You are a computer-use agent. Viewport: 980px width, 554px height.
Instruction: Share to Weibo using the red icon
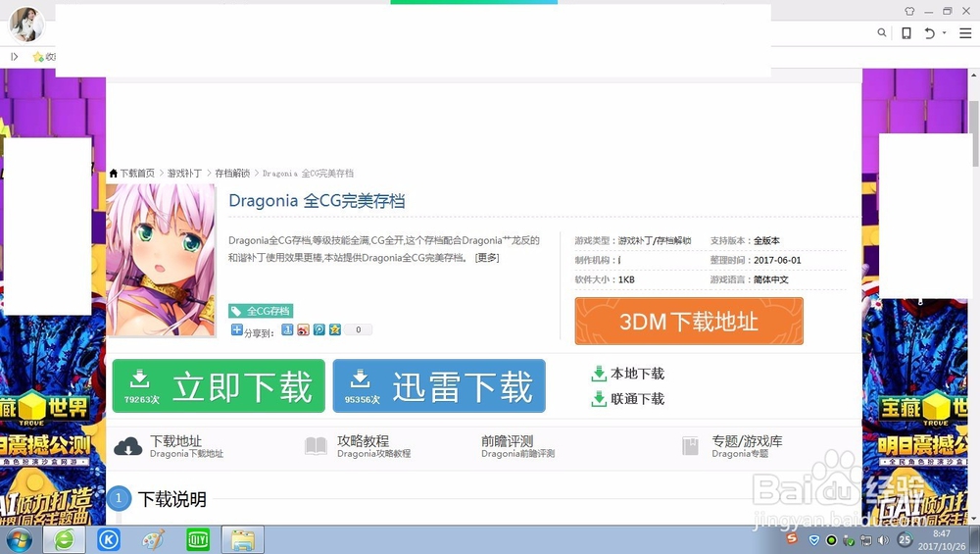point(303,329)
